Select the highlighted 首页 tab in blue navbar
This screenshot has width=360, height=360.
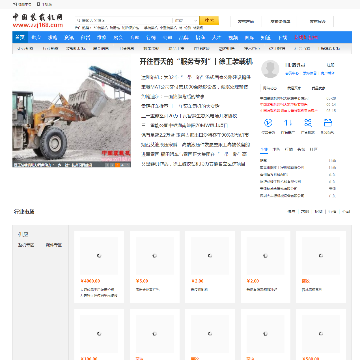coord(20,37)
